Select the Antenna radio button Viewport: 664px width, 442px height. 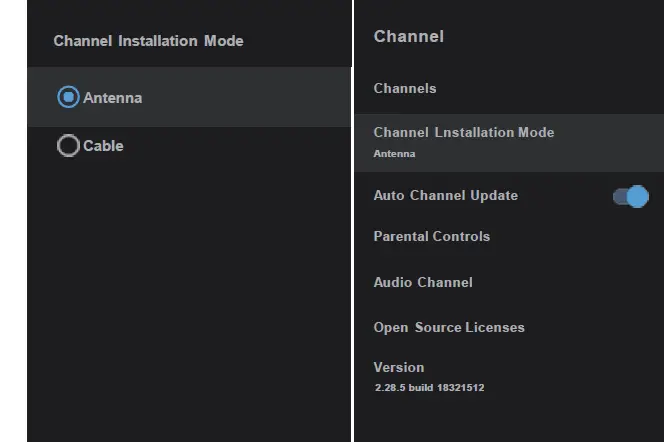[68, 97]
